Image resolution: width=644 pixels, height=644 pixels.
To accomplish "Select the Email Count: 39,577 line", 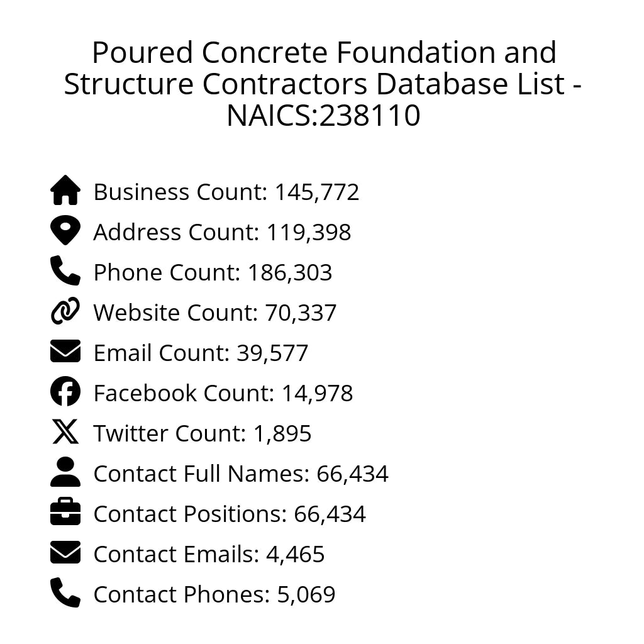I will click(201, 353).
